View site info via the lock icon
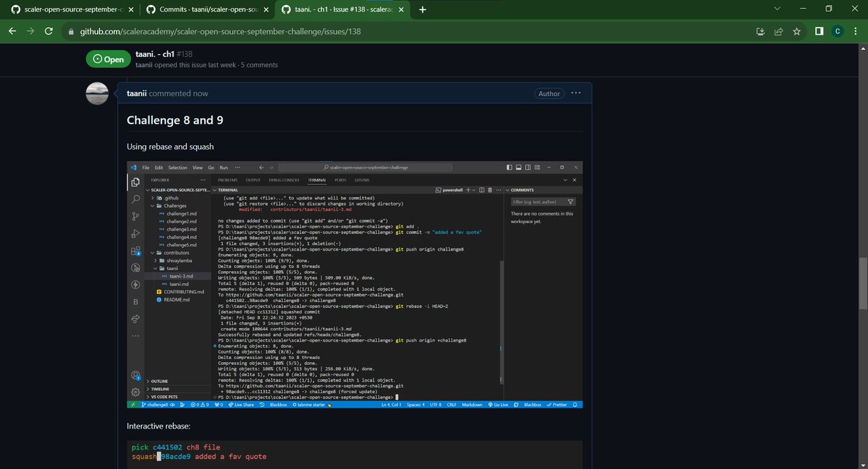The height and width of the screenshot is (469, 868). coord(71,32)
